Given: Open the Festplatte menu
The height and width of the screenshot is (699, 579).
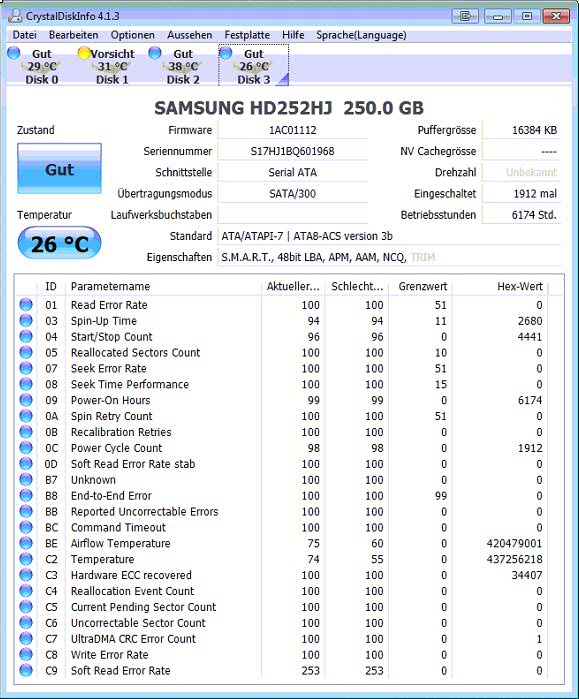Looking at the screenshot, I should point(247,35).
